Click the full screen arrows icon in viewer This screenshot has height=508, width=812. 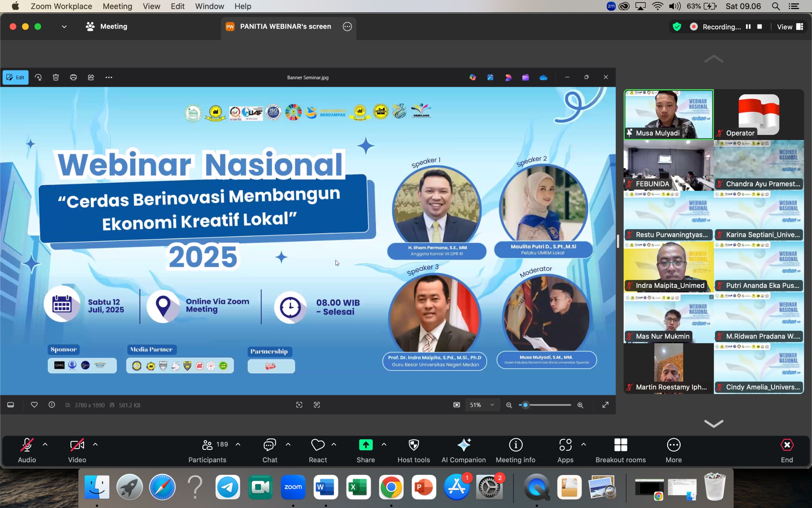tap(605, 405)
